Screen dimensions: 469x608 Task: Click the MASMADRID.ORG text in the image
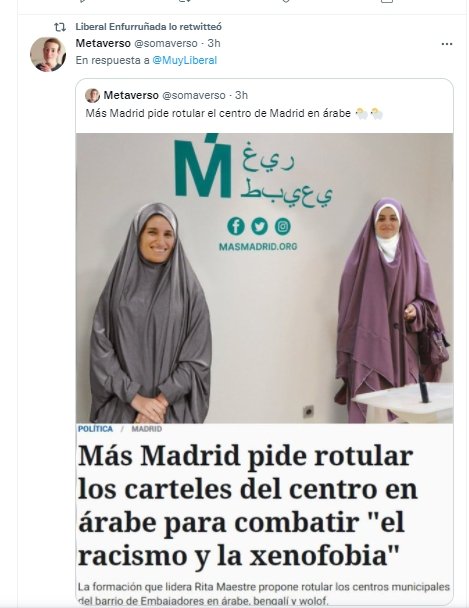(x=258, y=247)
